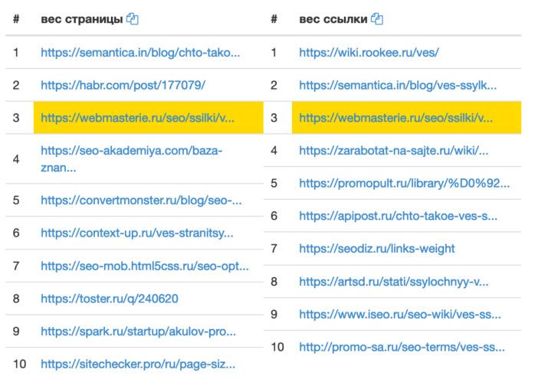
Task: Open the convertmonster.ru/blog/seo link
Action: pos(141,201)
